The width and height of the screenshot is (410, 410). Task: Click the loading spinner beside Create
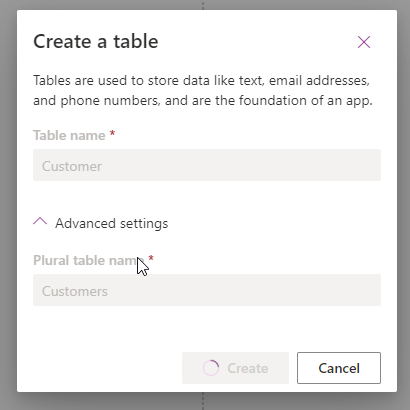click(x=211, y=368)
